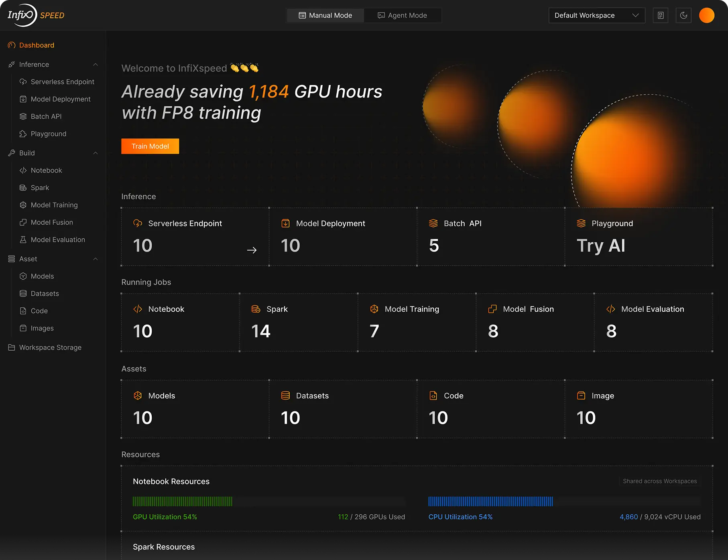This screenshot has width=728, height=560.
Task: Click the Notebook Resources heading
Action: coord(171,481)
